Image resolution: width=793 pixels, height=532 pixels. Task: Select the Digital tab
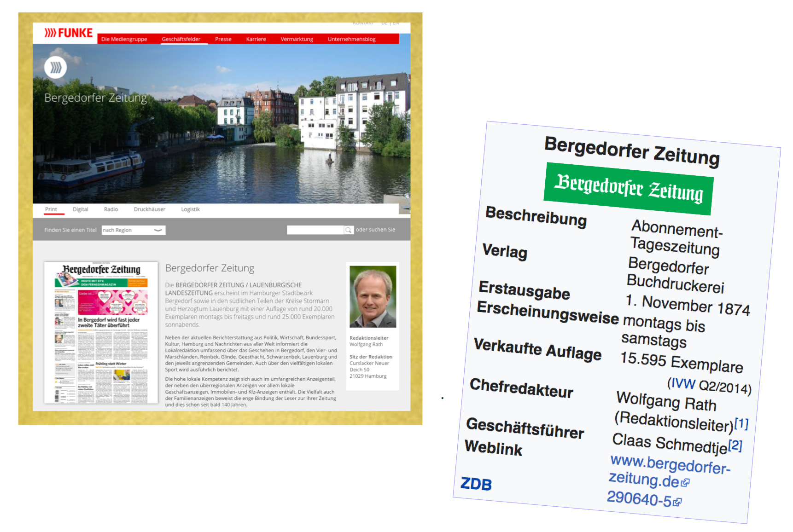click(x=80, y=209)
